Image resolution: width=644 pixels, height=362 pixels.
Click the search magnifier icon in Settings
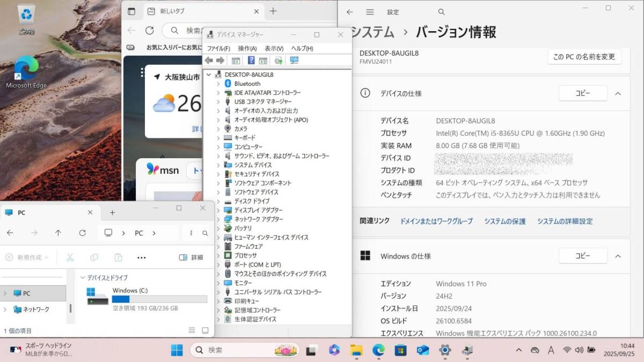click(441, 12)
